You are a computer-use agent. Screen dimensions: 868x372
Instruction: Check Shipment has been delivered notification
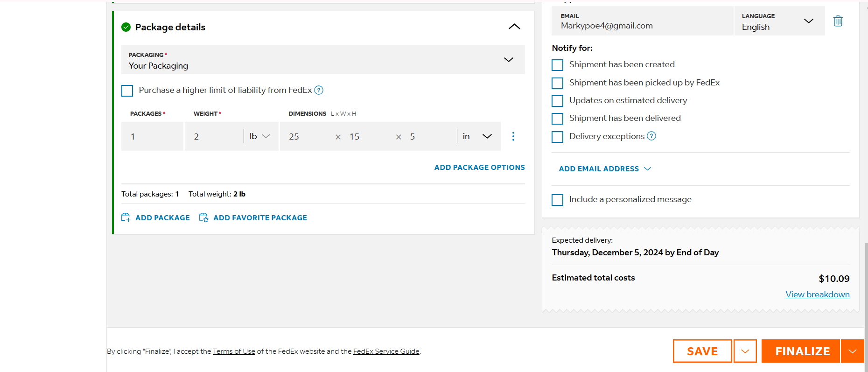point(557,119)
